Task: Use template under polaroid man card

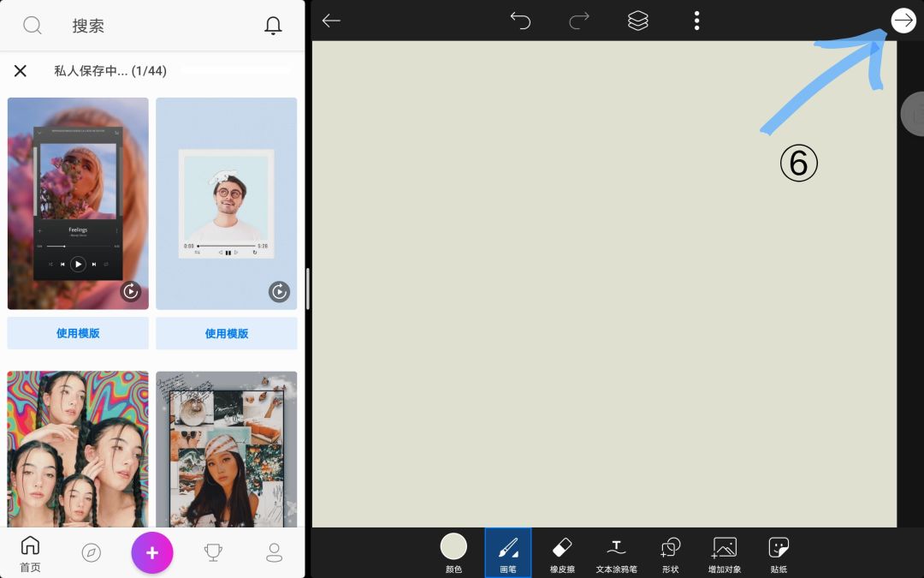Action: tap(226, 333)
